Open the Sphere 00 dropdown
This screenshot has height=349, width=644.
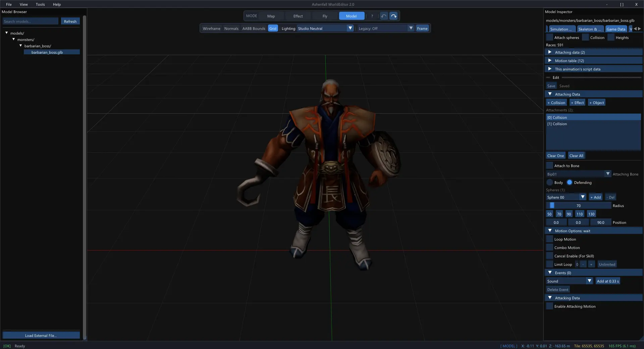tap(566, 197)
